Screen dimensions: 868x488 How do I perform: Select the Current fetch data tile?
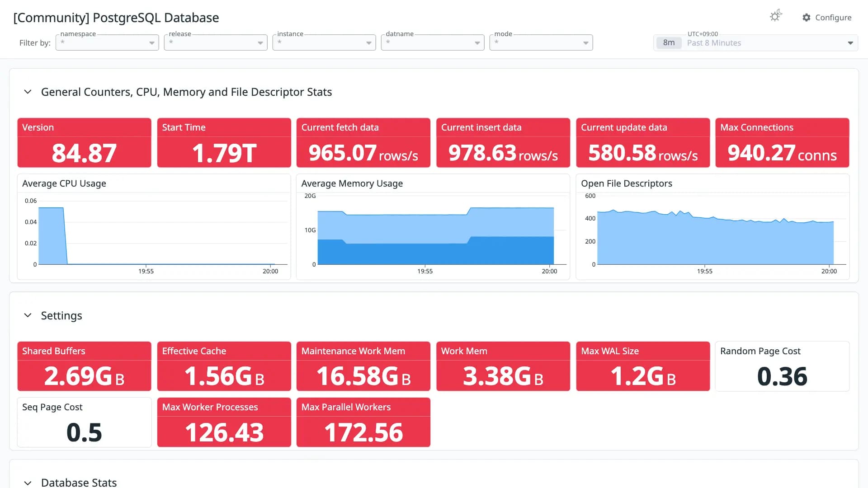(363, 143)
